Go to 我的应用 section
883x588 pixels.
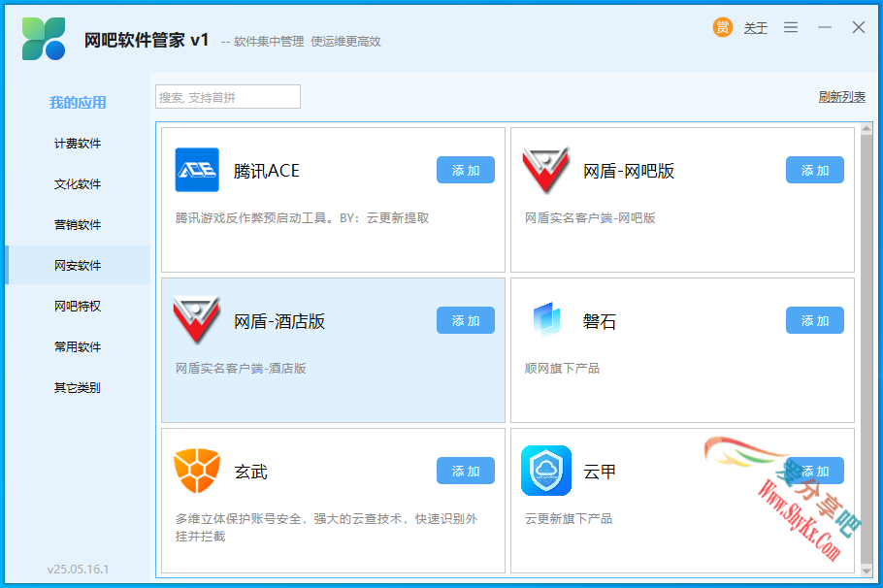(78, 103)
